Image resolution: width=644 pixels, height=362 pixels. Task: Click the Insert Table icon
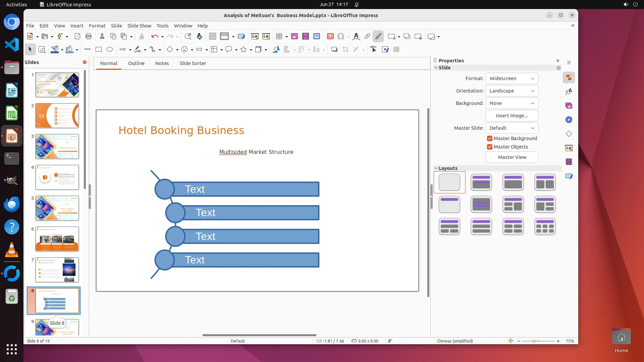click(x=279, y=37)
